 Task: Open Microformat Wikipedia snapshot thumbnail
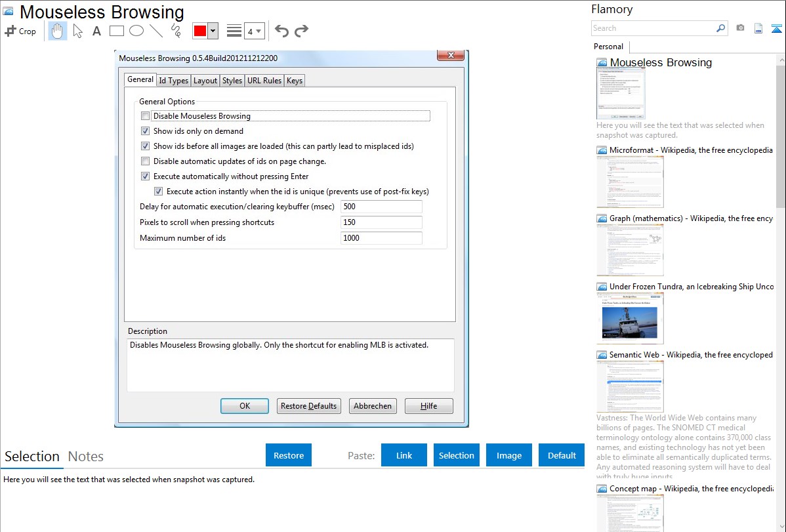630,182
